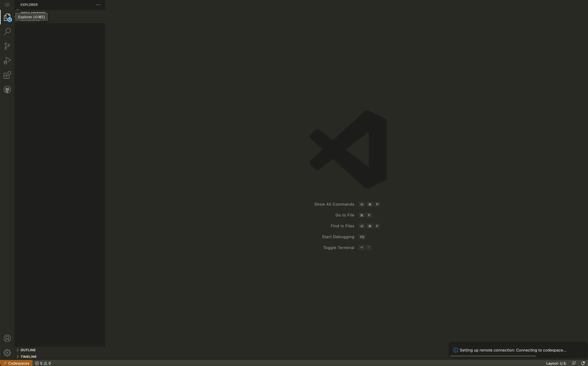Click Layout: U.S. keyboard layout status
Viewport: 588px width, 366px height.
click(556, 363)
